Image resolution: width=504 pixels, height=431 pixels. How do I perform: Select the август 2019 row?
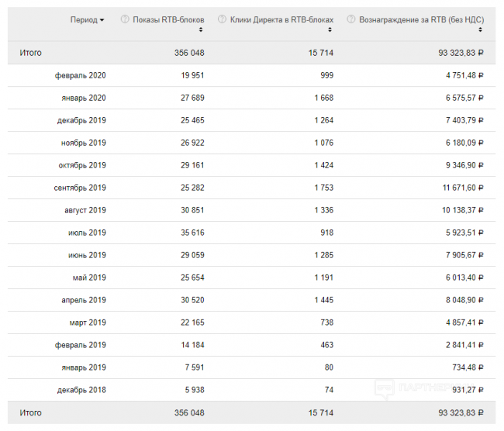click(85, 210)
